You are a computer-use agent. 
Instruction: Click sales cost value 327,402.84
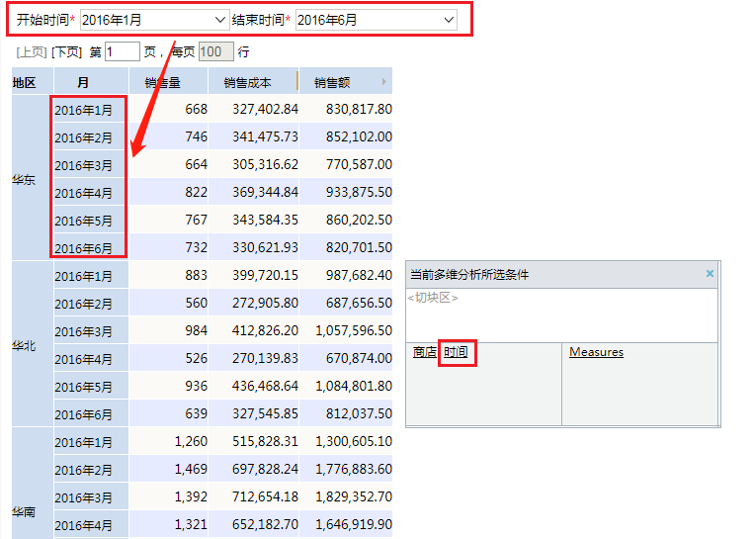(x=265, y=109)
